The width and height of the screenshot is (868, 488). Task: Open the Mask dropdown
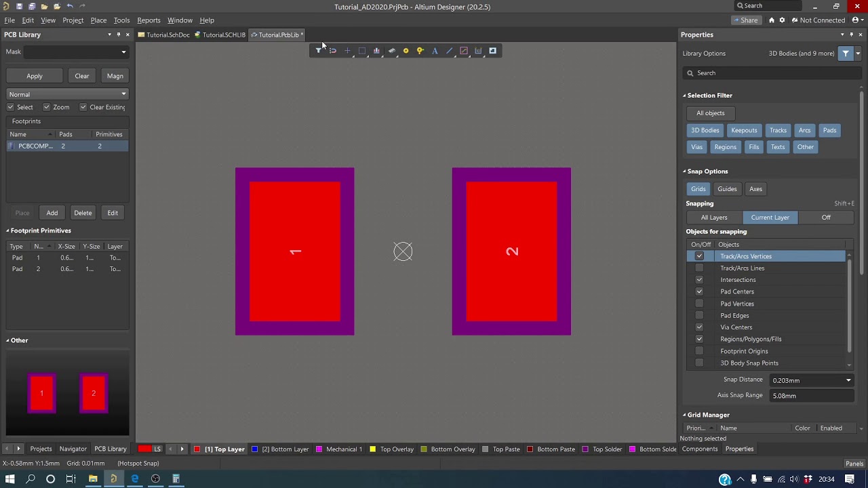(x=123, y=52)
